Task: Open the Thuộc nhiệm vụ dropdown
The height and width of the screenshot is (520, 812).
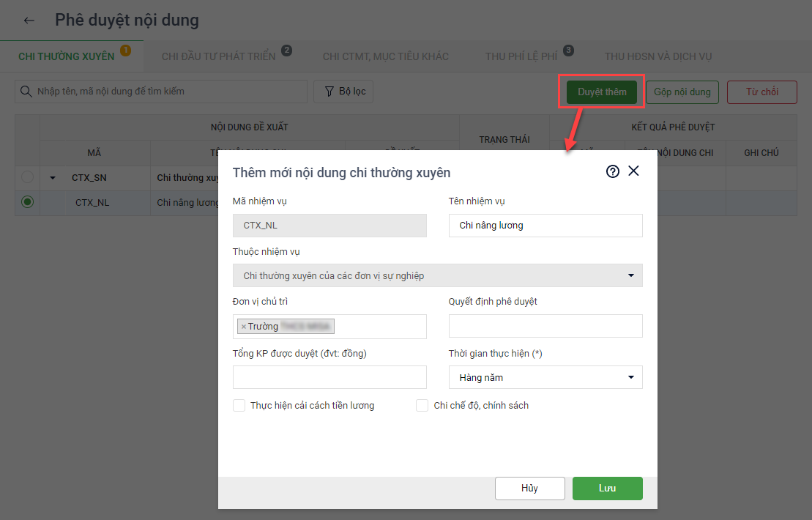Action: 437,275
